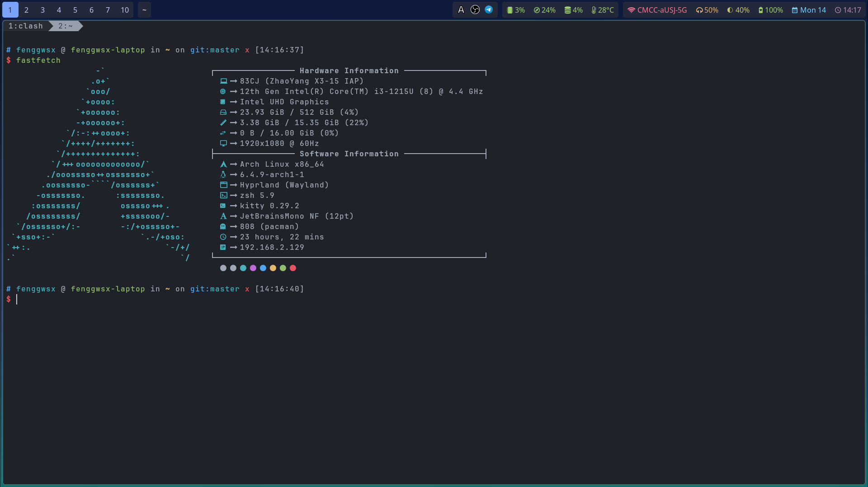The height and width of the screenshot is (487, 868).
Task: Click the 808 (pacman) package count text
Action: [269, 227]
